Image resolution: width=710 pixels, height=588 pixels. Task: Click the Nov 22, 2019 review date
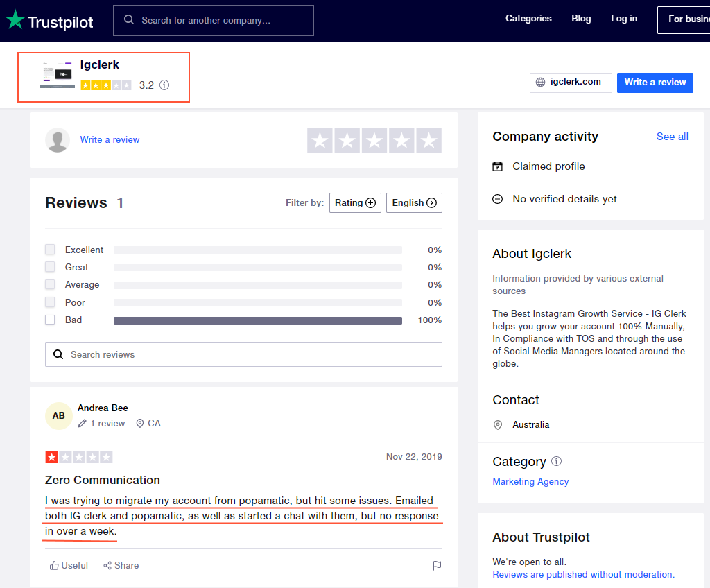point(414,457)
